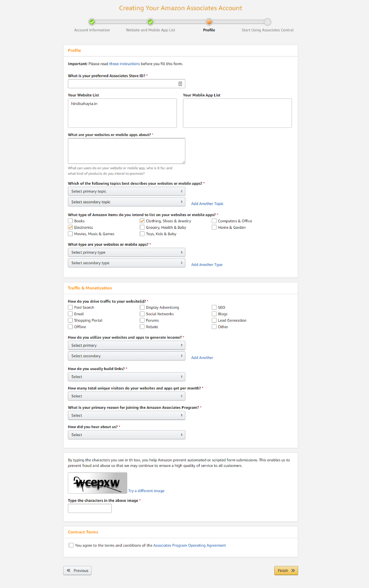369x588 pixels.
Task: Click the captcha image
Action: coord(98,483)
